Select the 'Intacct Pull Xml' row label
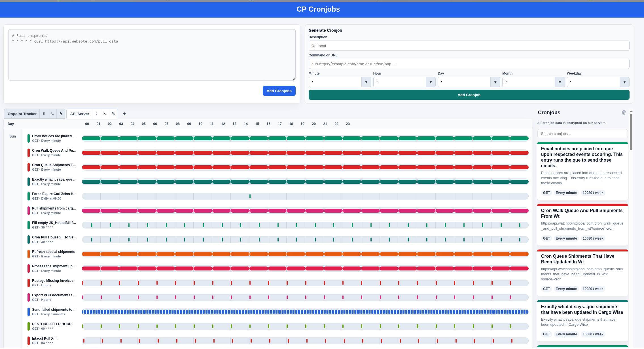This screenshot has width=644, height=349. click(45, 339)
